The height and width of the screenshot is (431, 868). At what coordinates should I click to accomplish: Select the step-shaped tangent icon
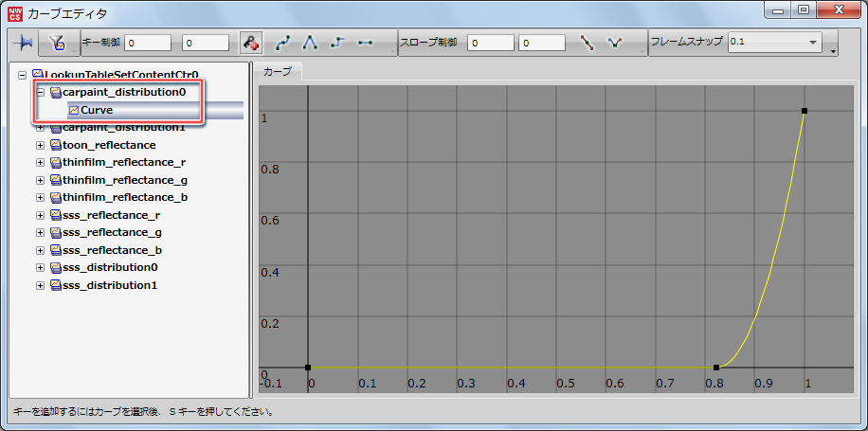point(337,43)
